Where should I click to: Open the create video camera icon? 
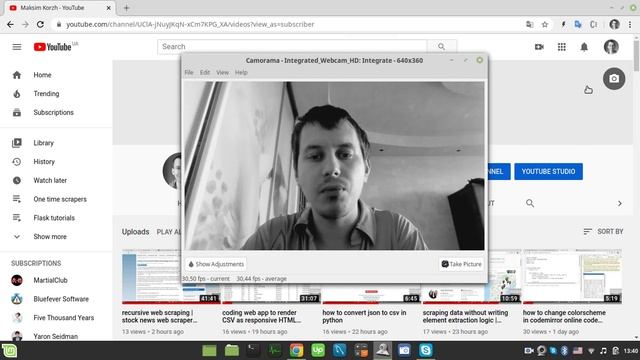point(539,47)
